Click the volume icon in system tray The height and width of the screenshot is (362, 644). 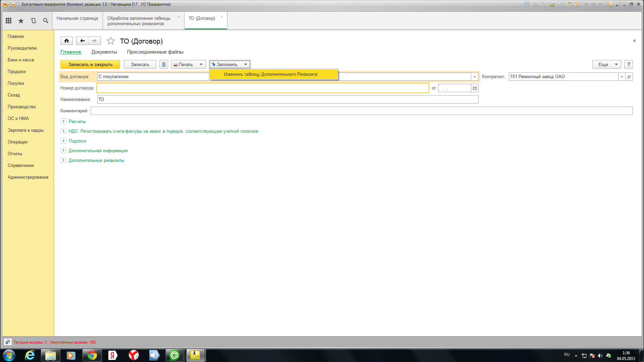pos(600,356)
